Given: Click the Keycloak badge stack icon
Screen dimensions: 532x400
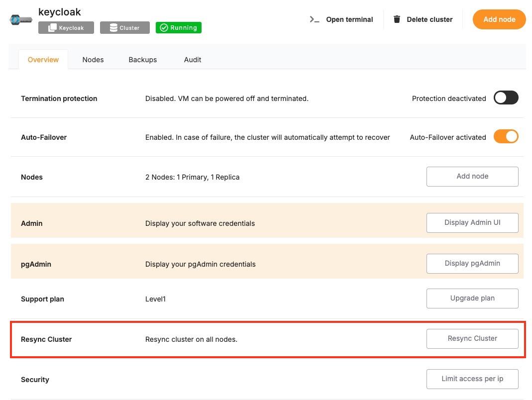Looking at the screenshot, I should tap(52, 28).
